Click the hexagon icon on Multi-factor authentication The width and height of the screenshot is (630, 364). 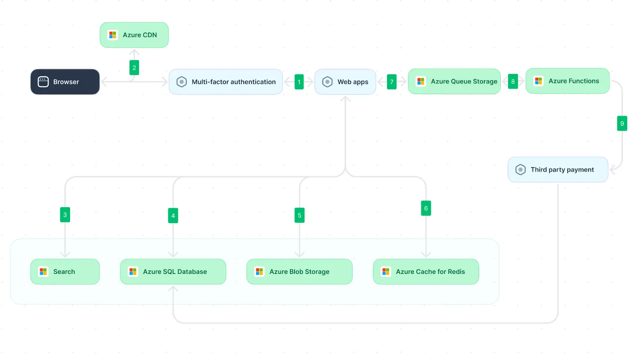(x=182, y=82)
